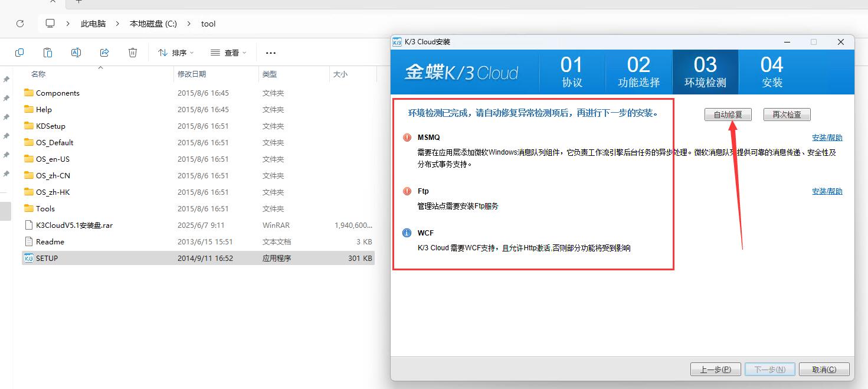This screenshot has width=868, height=389.
Task: Open the 查看 view dropdown
Action: pyautogui.click(x=228, y=53)
